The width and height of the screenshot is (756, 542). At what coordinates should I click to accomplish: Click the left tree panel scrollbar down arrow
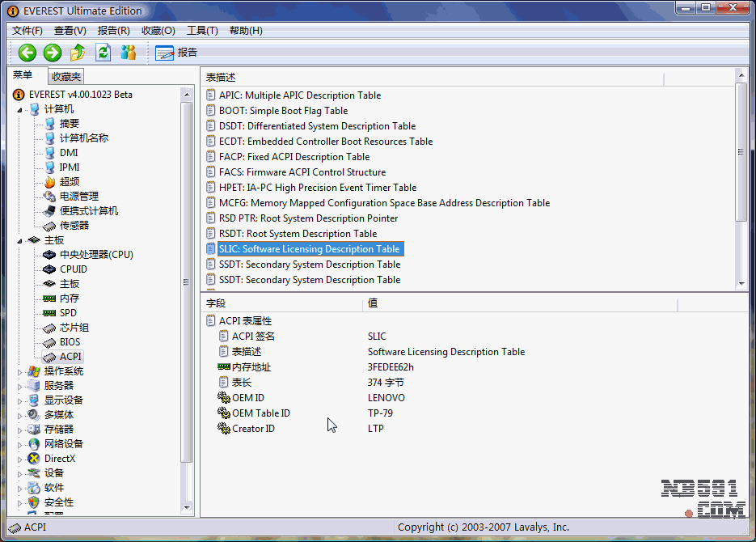click(188, 507)
